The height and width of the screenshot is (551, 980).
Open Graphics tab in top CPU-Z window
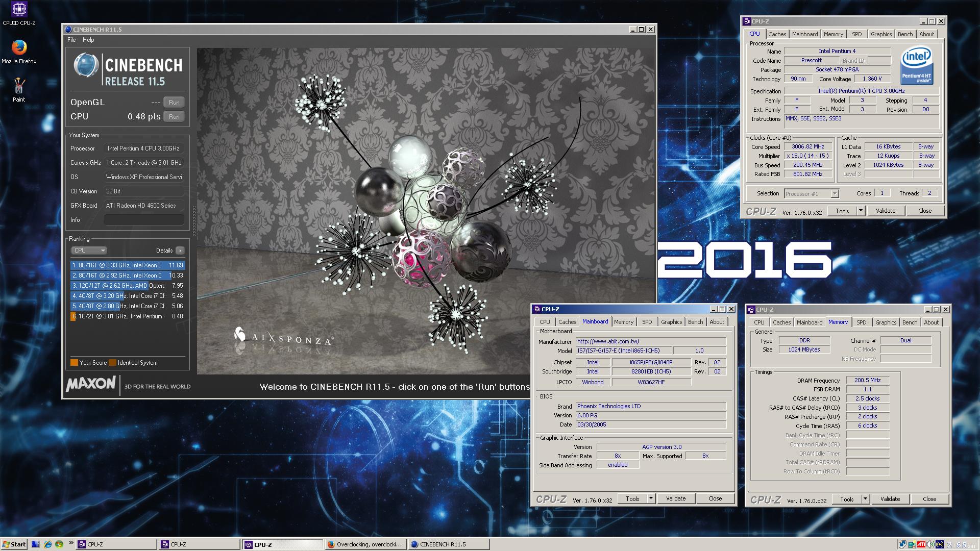[881, 34]
